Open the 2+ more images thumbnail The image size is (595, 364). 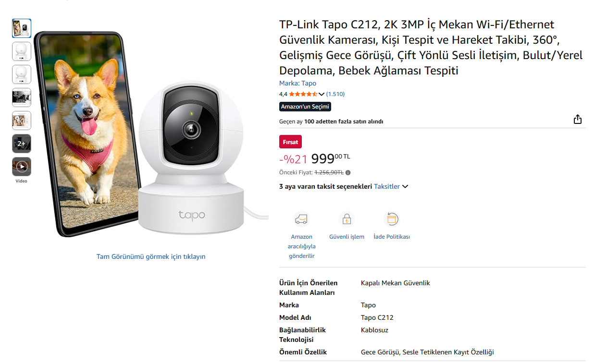coord(22,144)
